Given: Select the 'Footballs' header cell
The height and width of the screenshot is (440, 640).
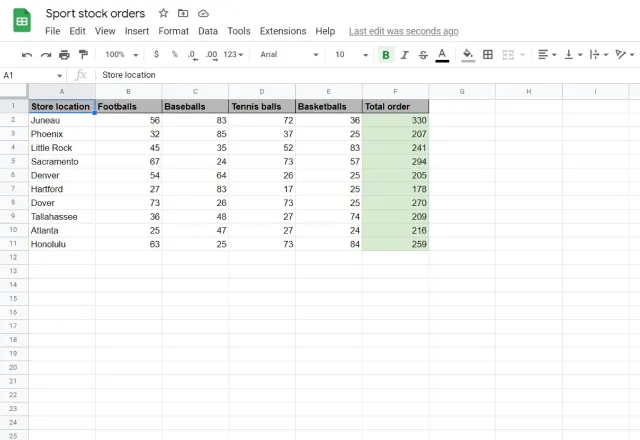Looking at the screenshot, I should coord(129,106).
